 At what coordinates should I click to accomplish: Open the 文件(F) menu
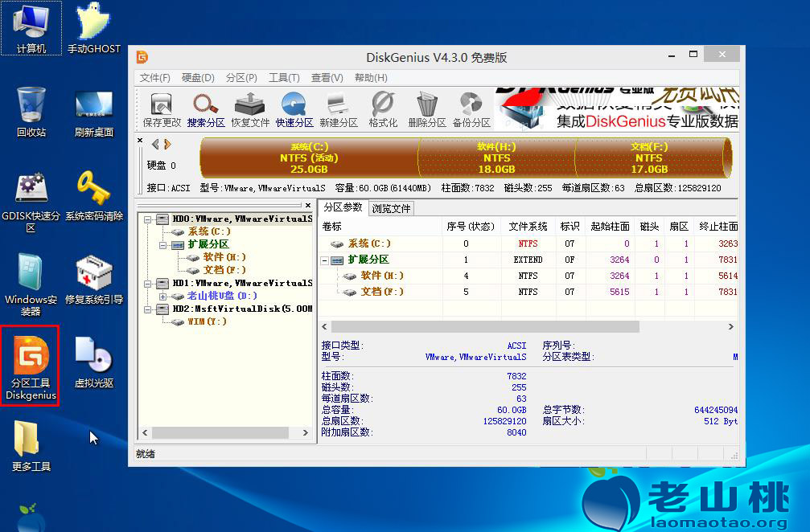[154, 78]
